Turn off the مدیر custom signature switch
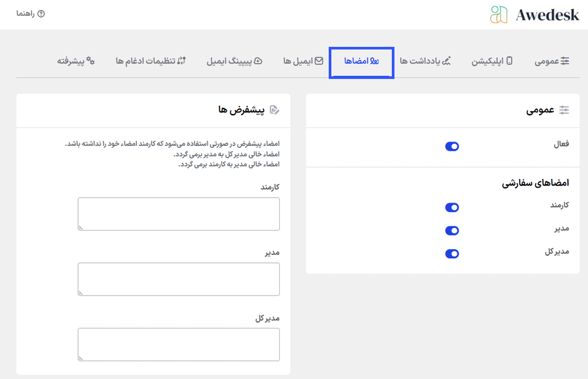The image size is (588, 379). pos(452,231)
